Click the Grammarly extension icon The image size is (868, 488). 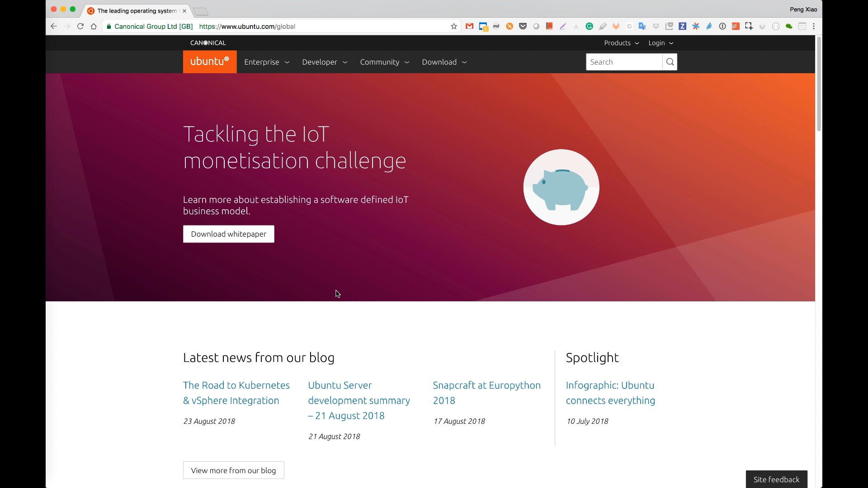(589, 26)
